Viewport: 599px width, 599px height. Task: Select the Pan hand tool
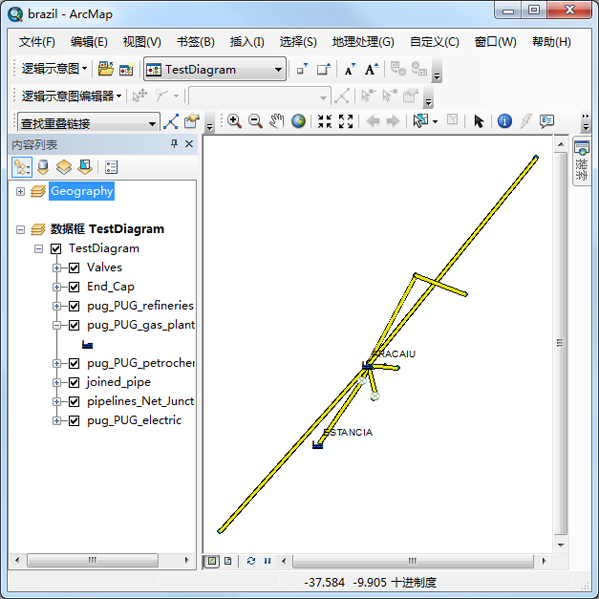click(277, 121)
